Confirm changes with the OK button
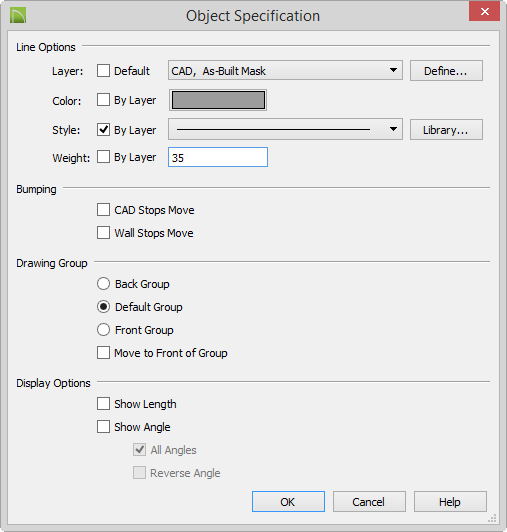 288,501
